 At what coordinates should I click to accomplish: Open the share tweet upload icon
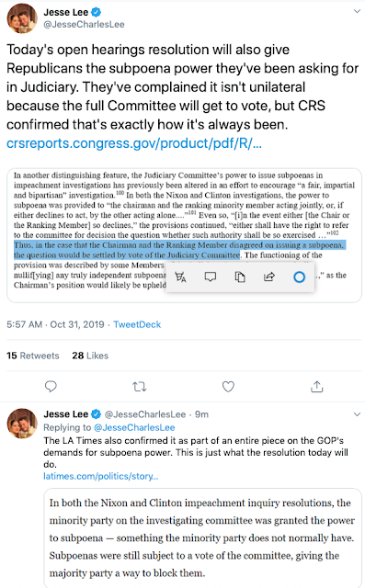tap(317, 386)
